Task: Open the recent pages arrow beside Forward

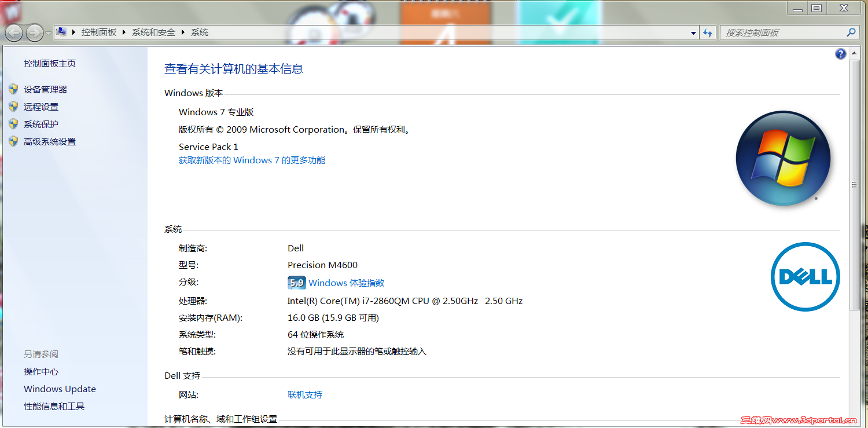Action: click(x=48, y=33)
